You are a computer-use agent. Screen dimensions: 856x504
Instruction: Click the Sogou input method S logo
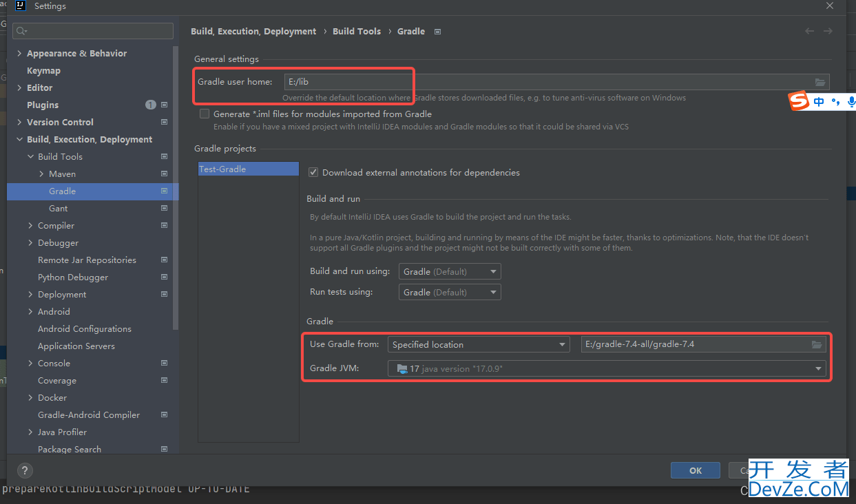tap(799, 101)
